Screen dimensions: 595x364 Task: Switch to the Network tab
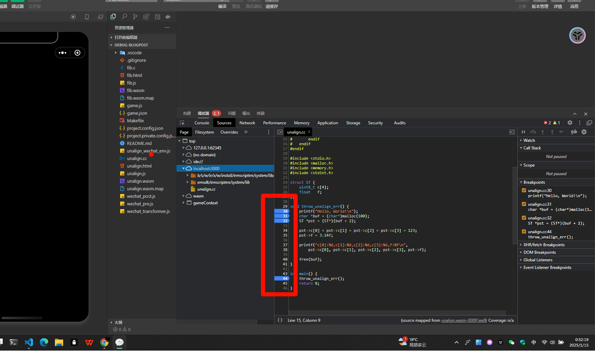(247, 123)
